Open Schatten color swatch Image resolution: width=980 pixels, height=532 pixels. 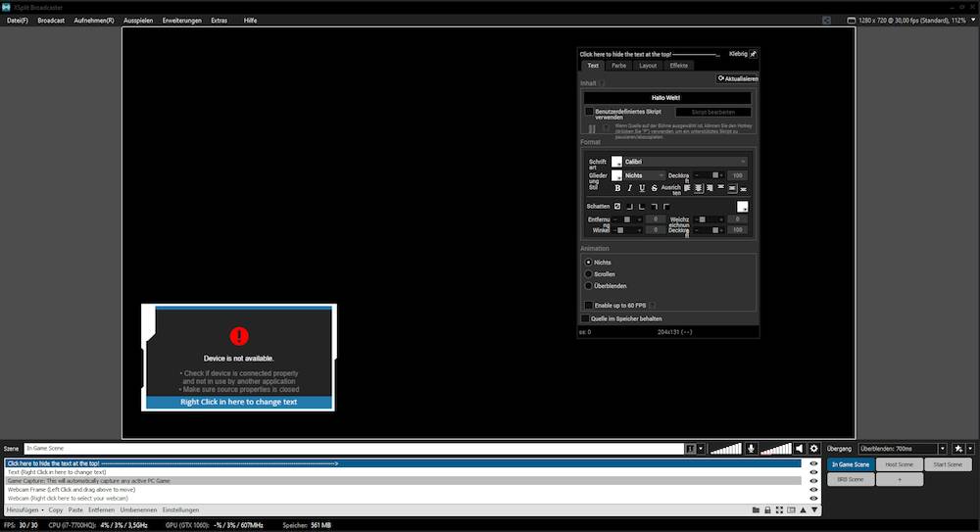pos(742,207)
